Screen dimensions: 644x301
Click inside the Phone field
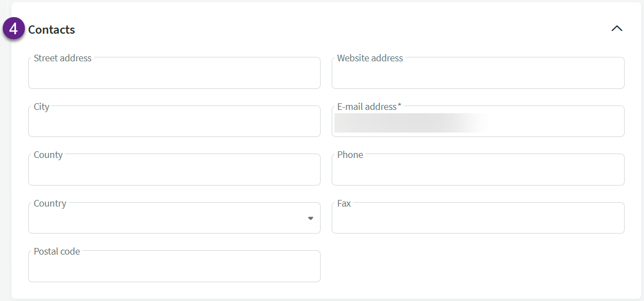point(478,172)
